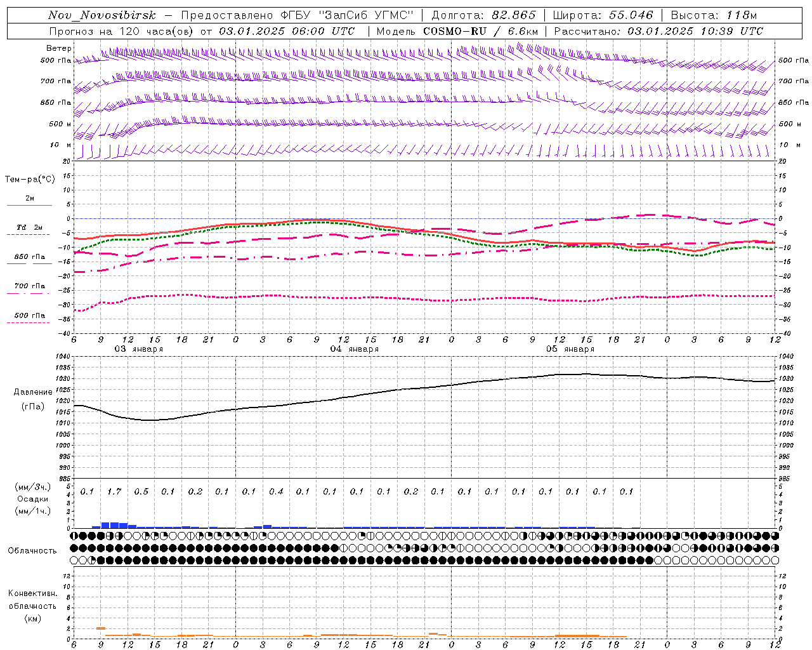Select the 1.7 precipitation amount

pos(114,491)
